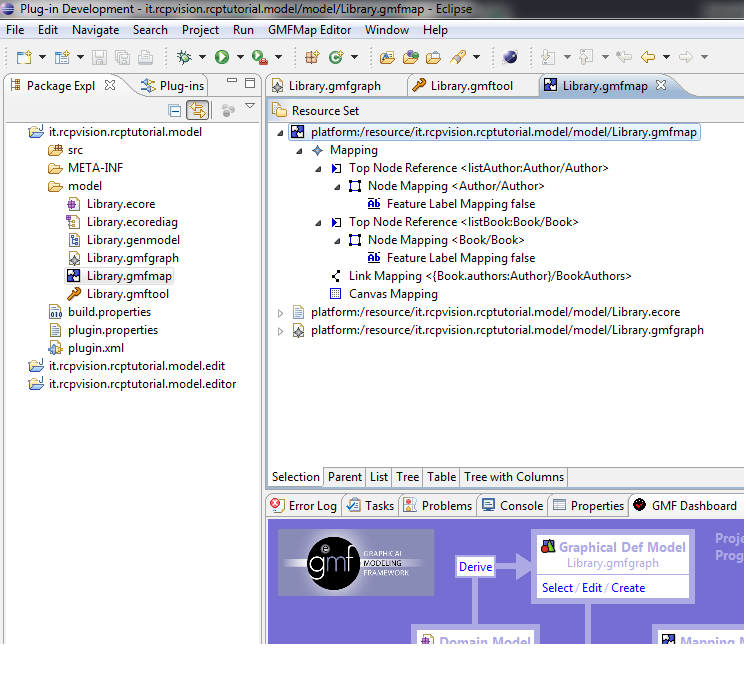746x681 pixels.
Task: Click the Debug bug icon in toolbar
Action: point(184,57)
